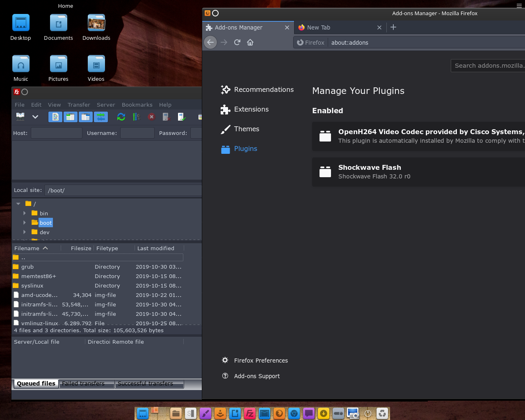Screen dimensions: 525x420
Task: Toggle message log display in FileZilla
Action: pyautogui.click(x=55, y=117)
